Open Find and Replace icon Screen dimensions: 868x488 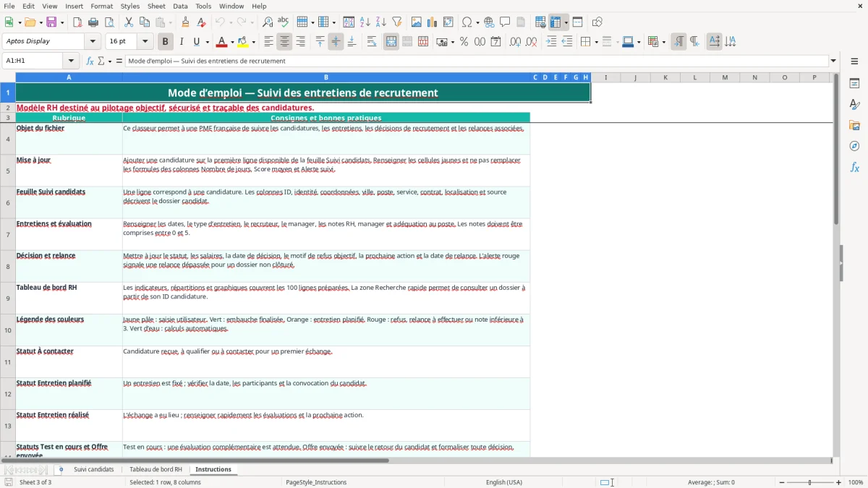(x=268, y=22)
